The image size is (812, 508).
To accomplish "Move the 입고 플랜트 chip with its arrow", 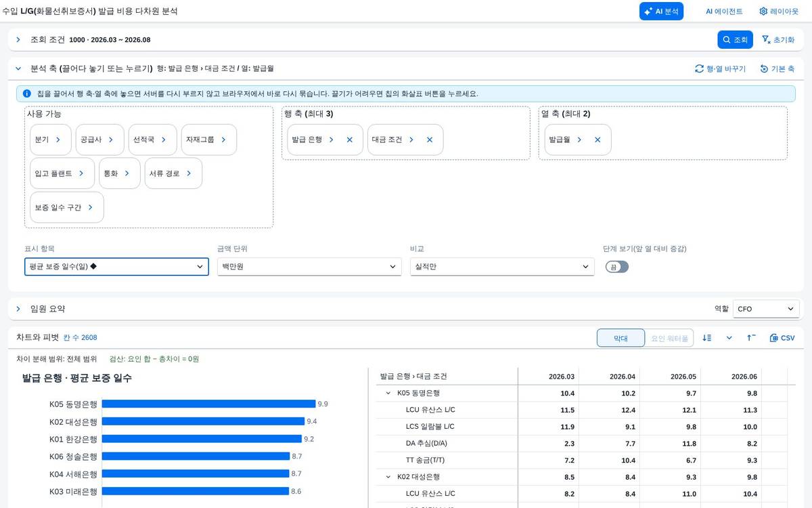I will pyautogui.click(x=81, y=173).
